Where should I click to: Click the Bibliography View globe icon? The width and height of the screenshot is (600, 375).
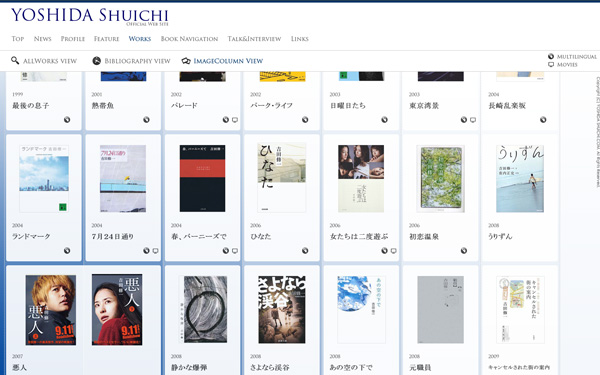(96, 60)
